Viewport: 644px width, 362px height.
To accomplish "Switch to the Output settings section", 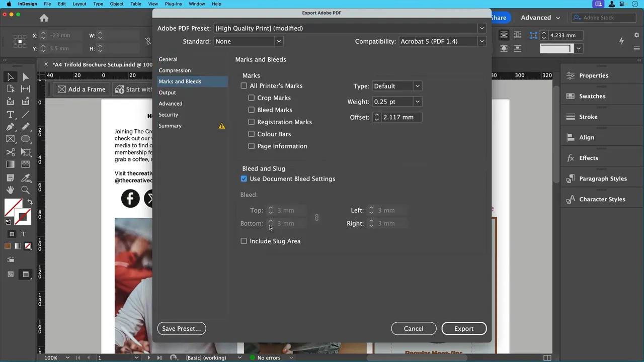I will point(167,92).
